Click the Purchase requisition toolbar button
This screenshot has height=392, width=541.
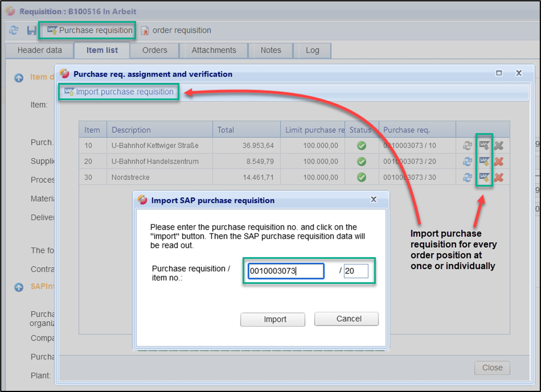pyautogui.click(x=89, y=30)
